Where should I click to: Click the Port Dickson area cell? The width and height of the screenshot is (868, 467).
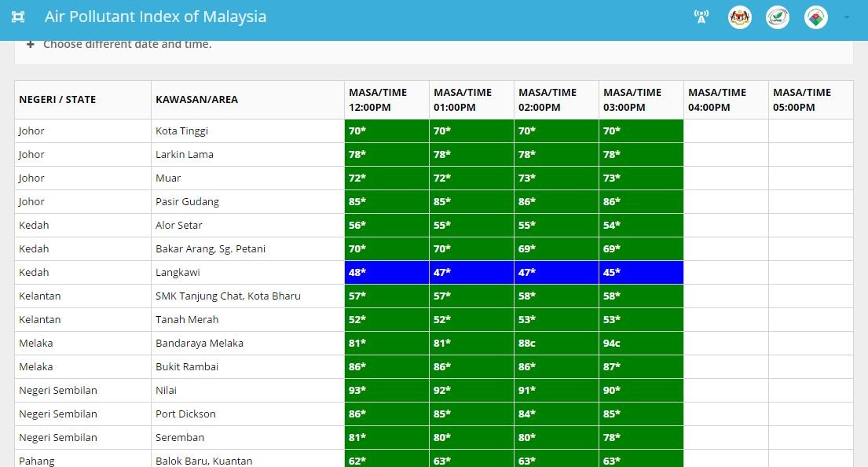click(247, 414)
